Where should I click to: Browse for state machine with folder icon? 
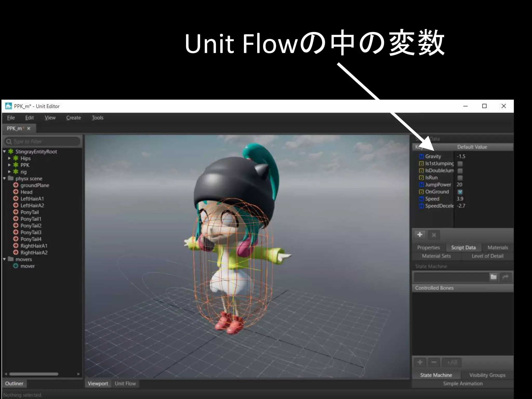pos(494,277)
